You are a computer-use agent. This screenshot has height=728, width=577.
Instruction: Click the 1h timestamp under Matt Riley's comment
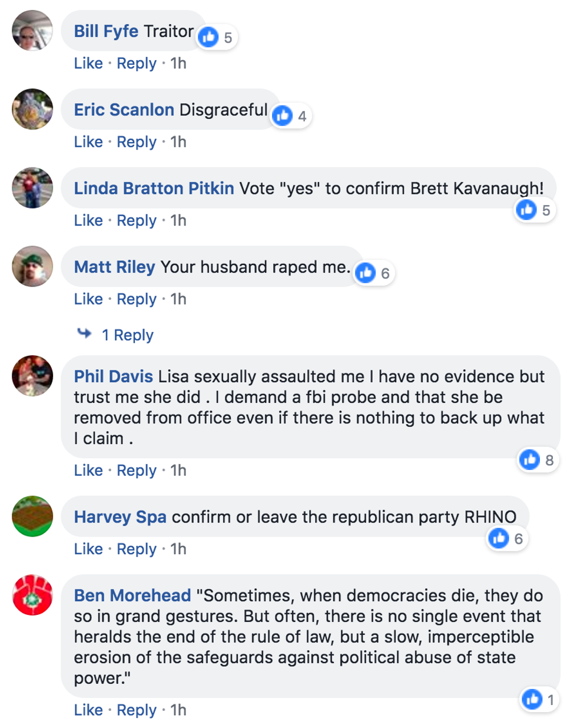[x=178, y=299]
